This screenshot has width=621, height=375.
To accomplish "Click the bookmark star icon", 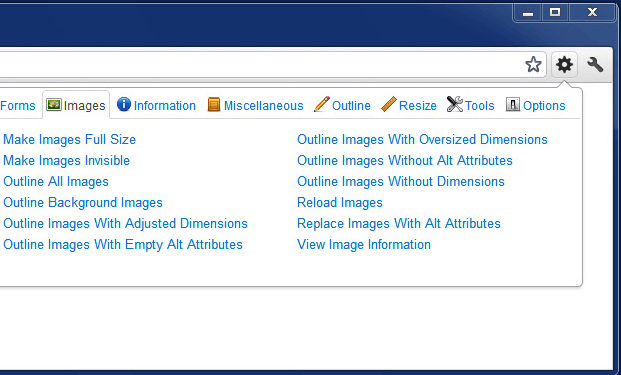I will 533,64.
